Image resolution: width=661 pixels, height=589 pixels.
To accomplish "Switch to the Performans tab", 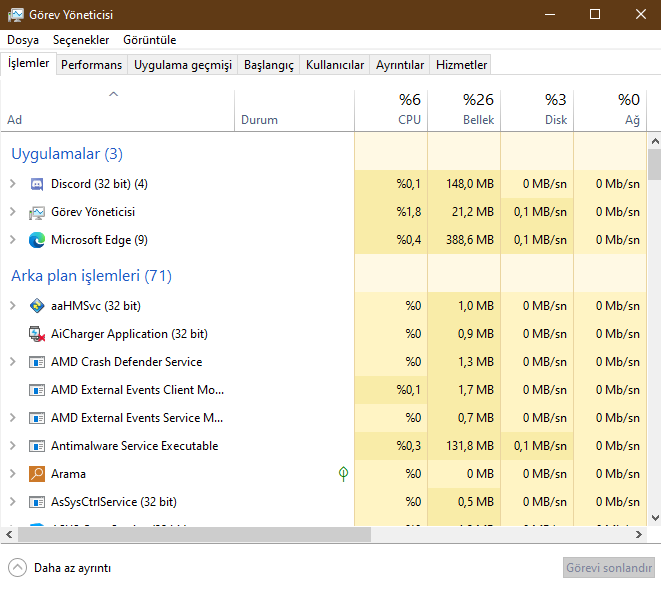I will tap(91, 65).
